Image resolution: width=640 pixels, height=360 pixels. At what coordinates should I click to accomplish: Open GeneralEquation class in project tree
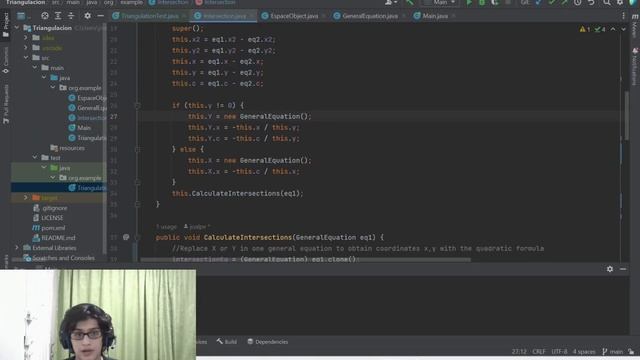coord(88,108)
